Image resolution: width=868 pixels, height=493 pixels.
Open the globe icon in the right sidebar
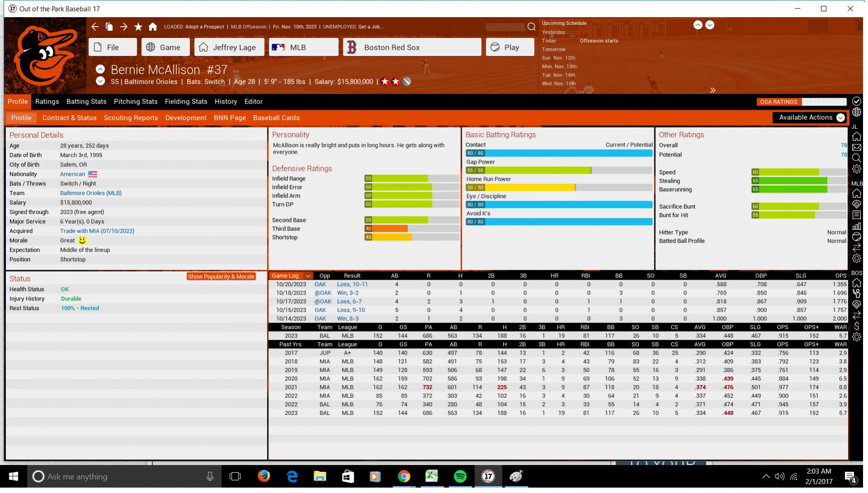click(x=856, y=112)
